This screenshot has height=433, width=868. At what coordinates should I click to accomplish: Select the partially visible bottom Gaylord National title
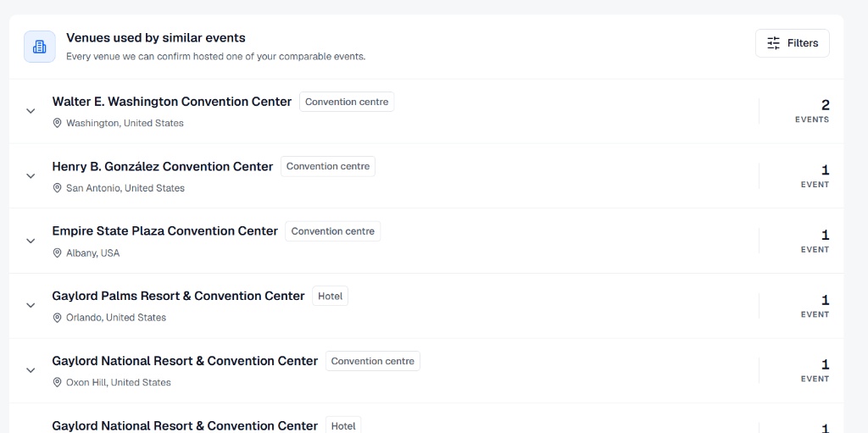click(185, 426)
